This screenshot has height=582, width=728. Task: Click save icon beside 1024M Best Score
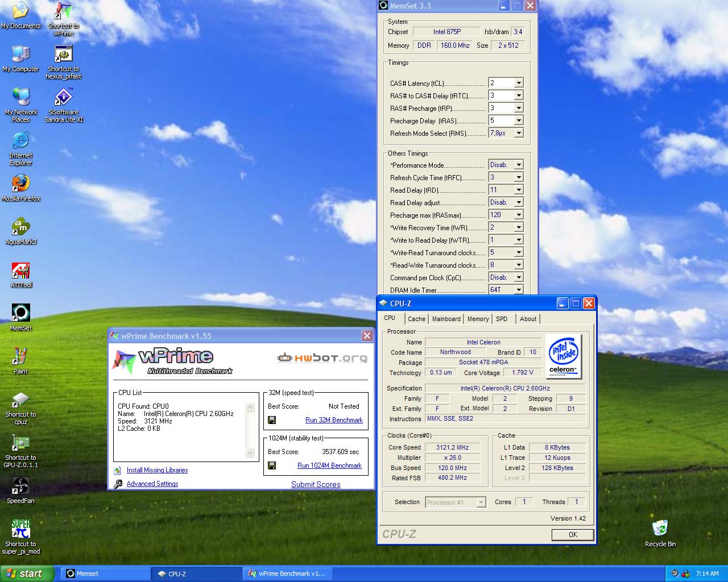(x=272, y=465)
